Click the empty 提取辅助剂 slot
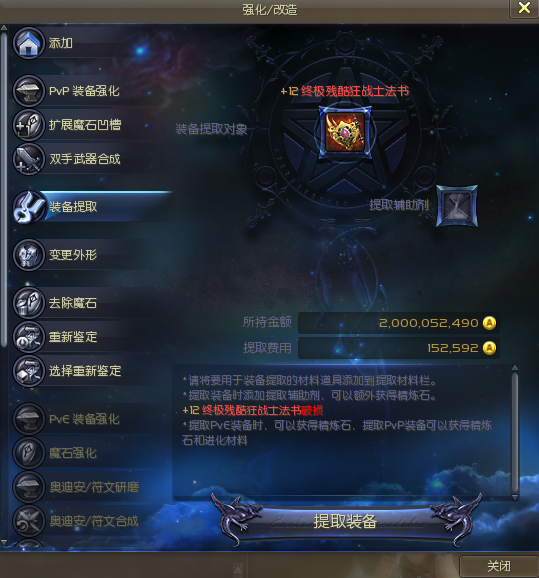The image size is (539, 578). (457, 206)
